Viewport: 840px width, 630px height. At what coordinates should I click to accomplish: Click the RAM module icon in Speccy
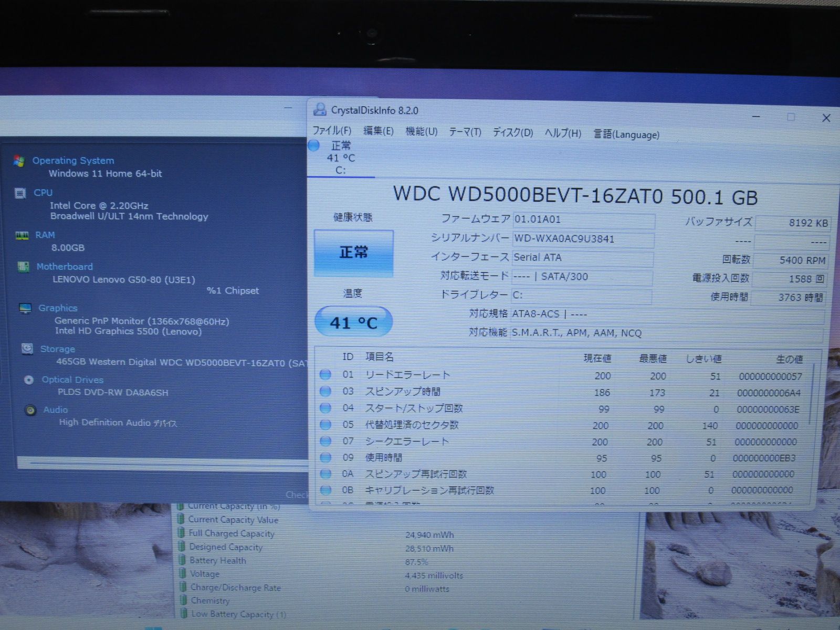click(x=22, y=235)
